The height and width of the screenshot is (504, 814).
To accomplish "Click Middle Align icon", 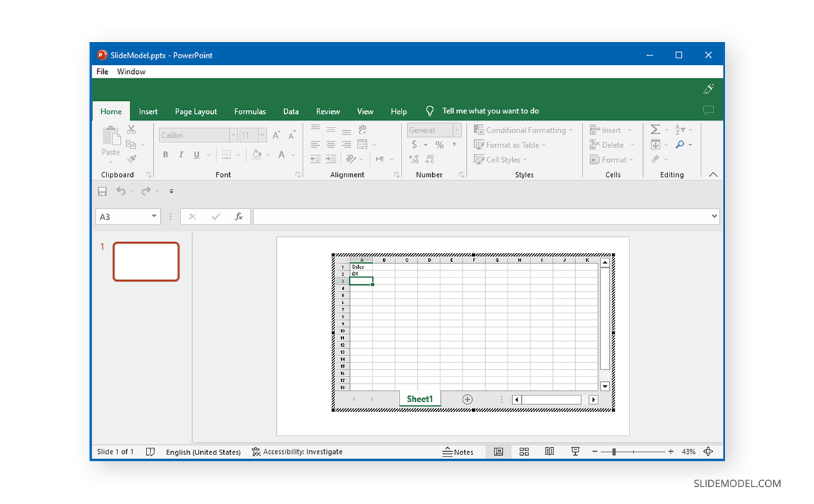I will [x=331, y=129].
